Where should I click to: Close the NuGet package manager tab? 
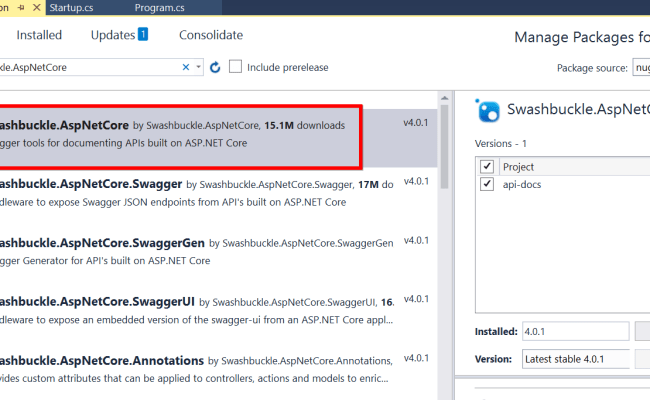point(37,6)
